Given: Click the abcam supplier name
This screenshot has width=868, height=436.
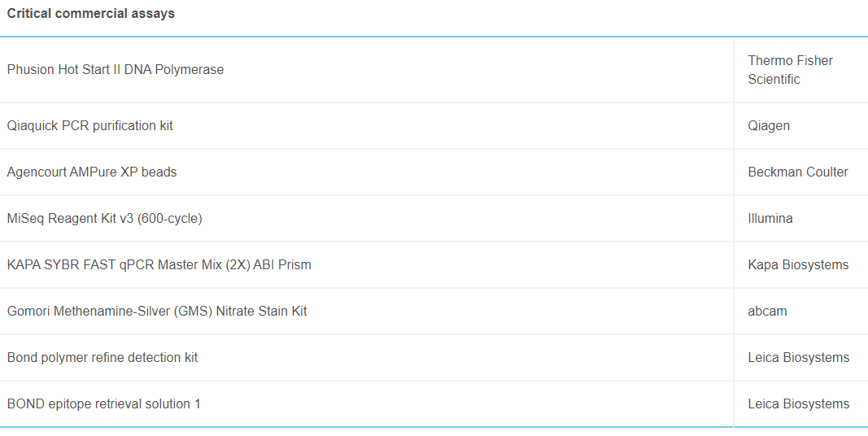Looking at the screenshot, I should point(767,312).
